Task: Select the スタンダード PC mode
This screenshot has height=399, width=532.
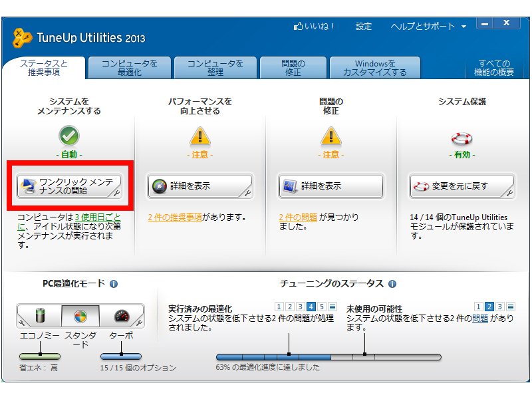Action: [x=80, y=316]
